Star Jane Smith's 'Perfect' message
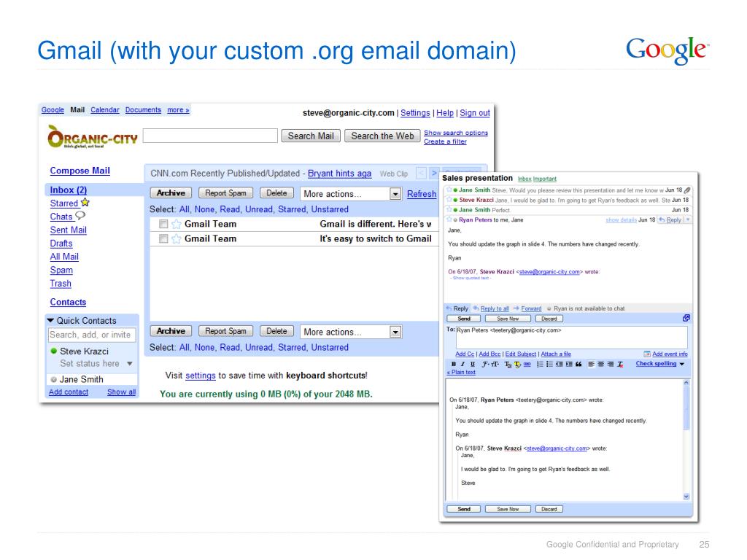 [449, 209]
